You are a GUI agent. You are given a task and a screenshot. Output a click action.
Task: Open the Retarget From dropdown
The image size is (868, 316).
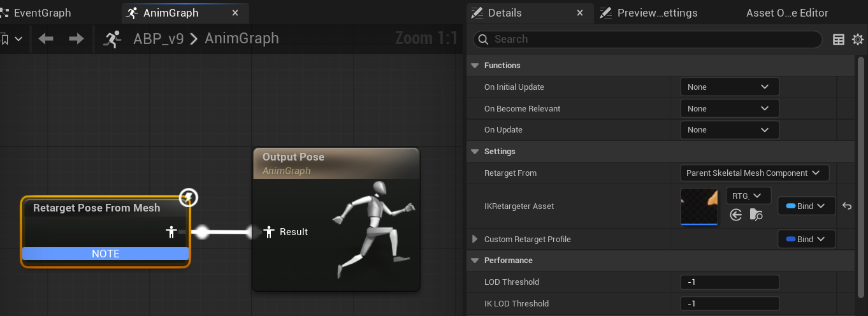[x=754, y=173]
